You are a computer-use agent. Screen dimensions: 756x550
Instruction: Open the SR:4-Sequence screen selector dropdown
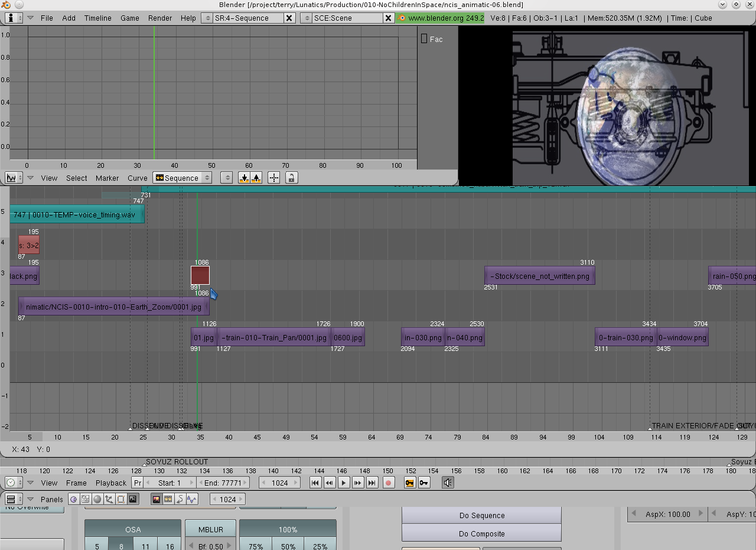point(207,18)
